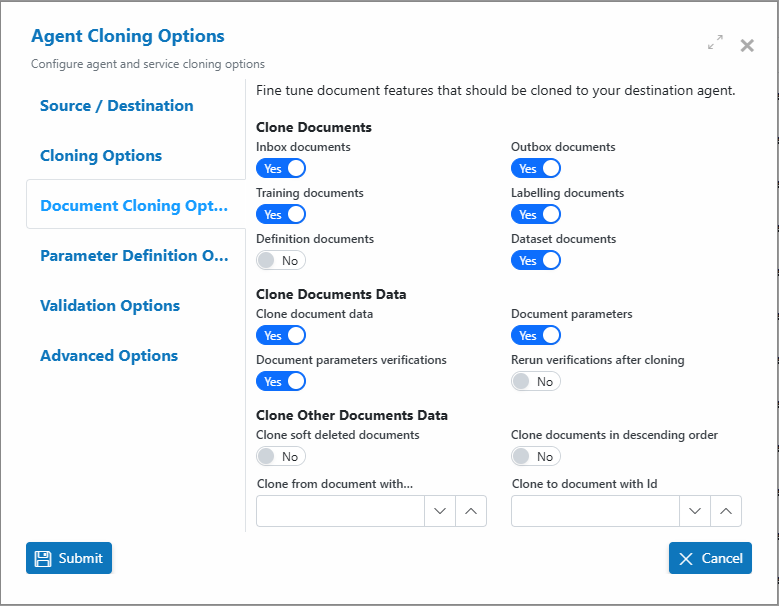
Task: Click the Submit button
Action: tap(69, 558)
